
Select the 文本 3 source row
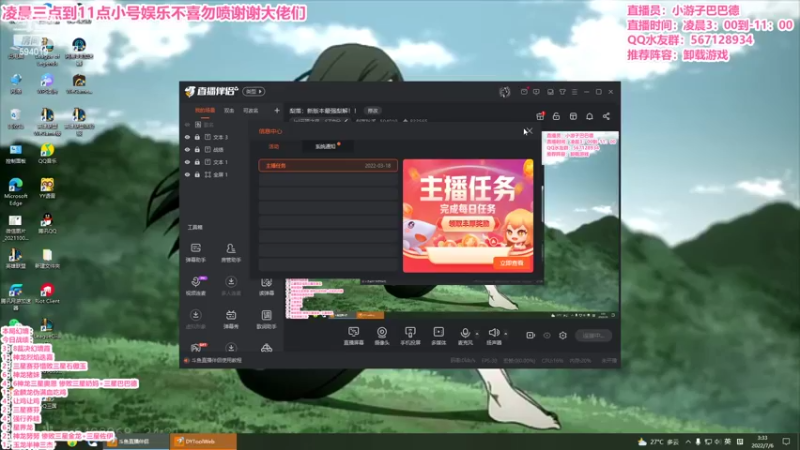[216, 137]
